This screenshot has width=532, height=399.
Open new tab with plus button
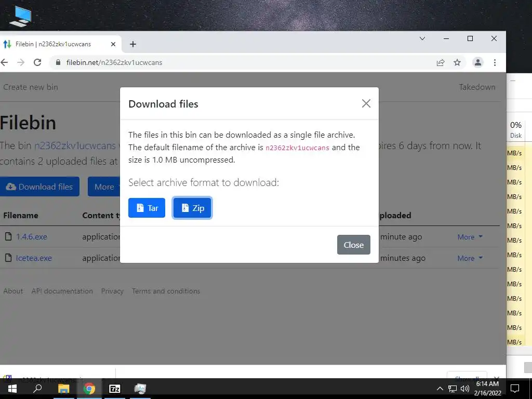[133, 44]
